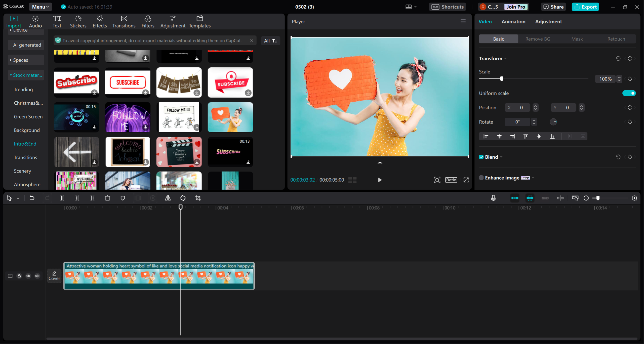644x344 pixels.
Task: Undo the last edit
Action: (x=32, y=198)
